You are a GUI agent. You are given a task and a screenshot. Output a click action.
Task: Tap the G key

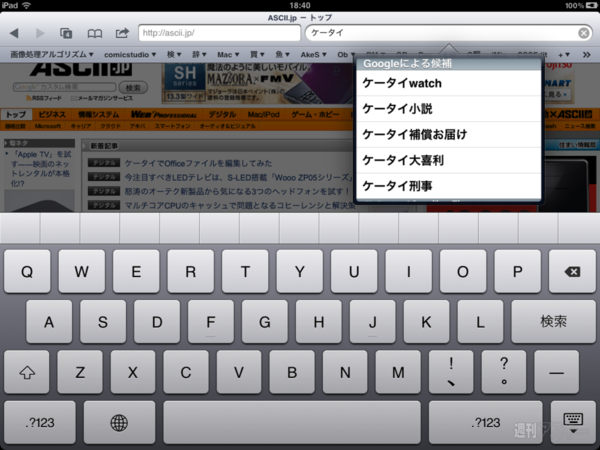[x=265, y=321]
